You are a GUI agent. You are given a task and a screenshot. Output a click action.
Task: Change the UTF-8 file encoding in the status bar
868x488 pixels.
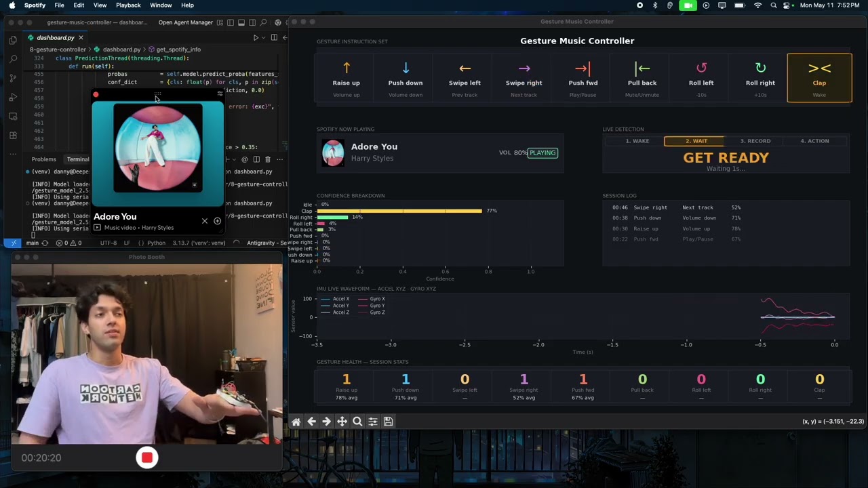click(x=108, y=243)
